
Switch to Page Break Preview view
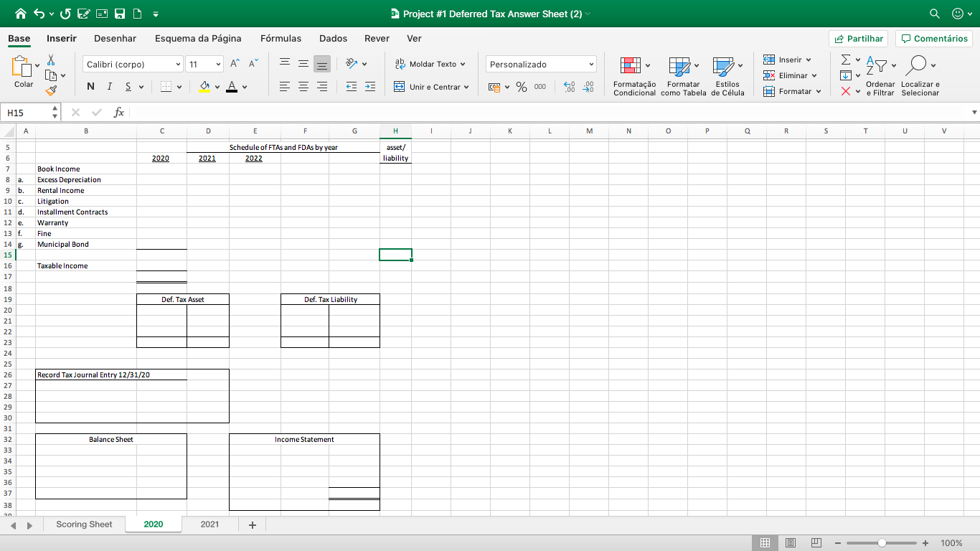coord(816,543)
